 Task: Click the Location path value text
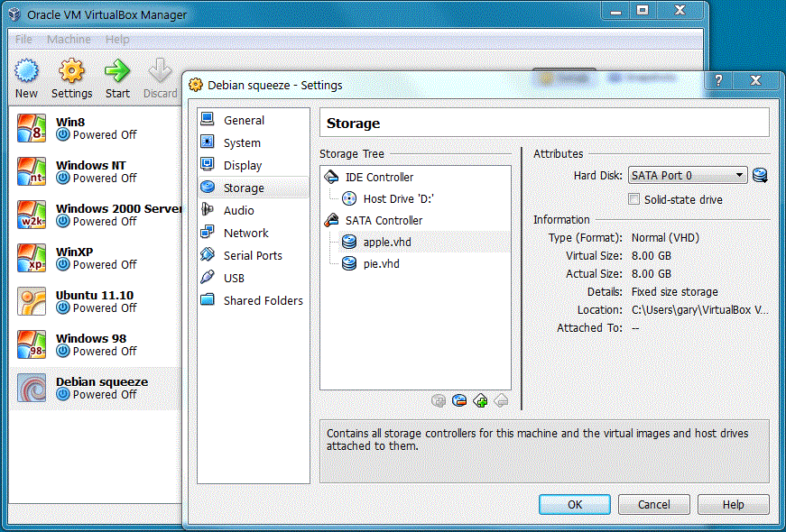click(x=699, y=310)
